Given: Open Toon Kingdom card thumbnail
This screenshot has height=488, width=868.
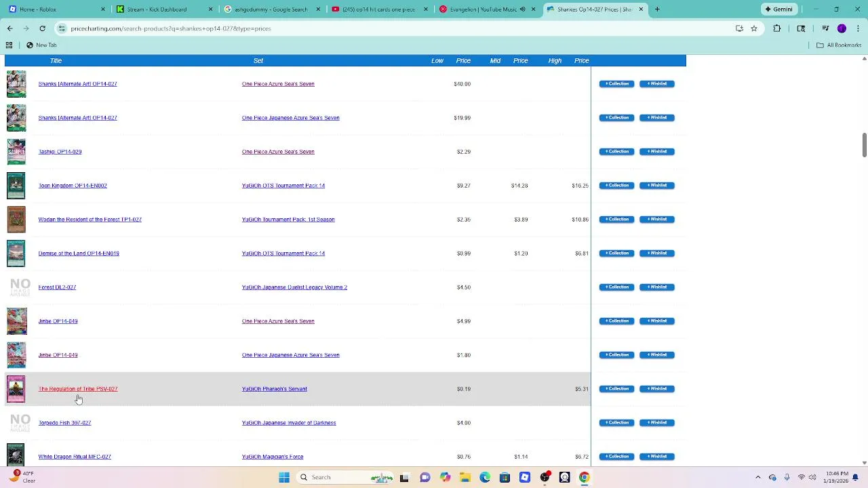Looking at the screenshot, I should point(16,186).
